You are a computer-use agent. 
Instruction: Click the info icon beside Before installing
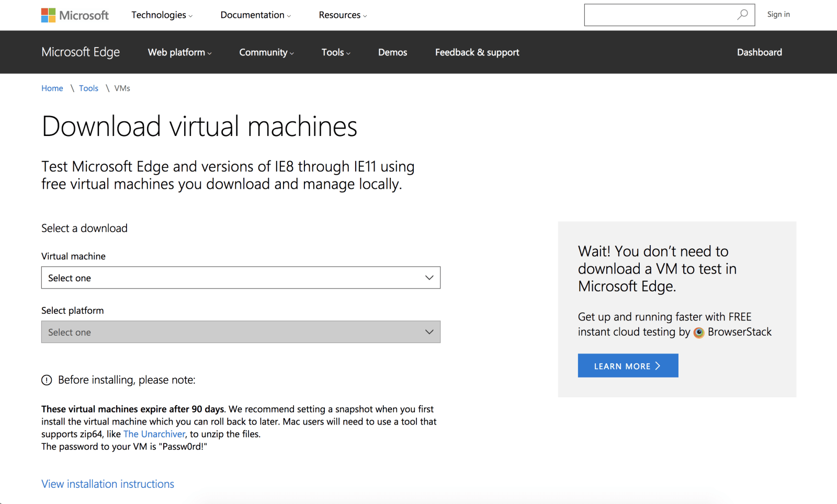coord(47,380)
